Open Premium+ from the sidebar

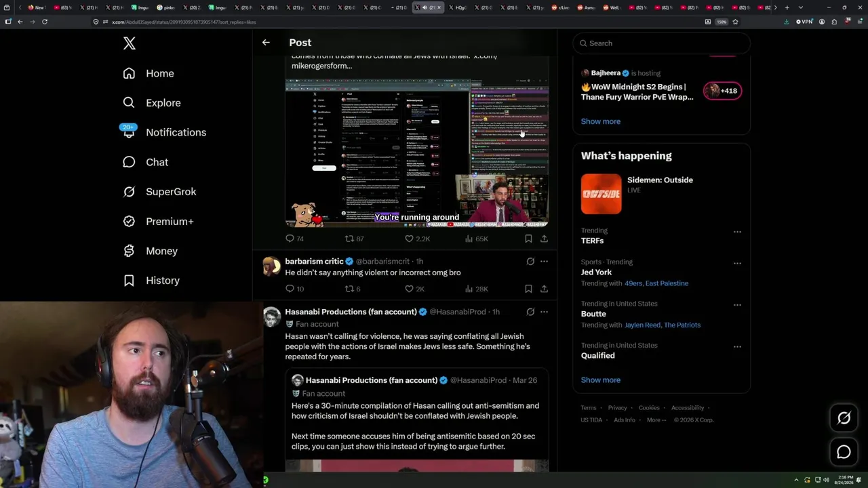click(158, 222)
